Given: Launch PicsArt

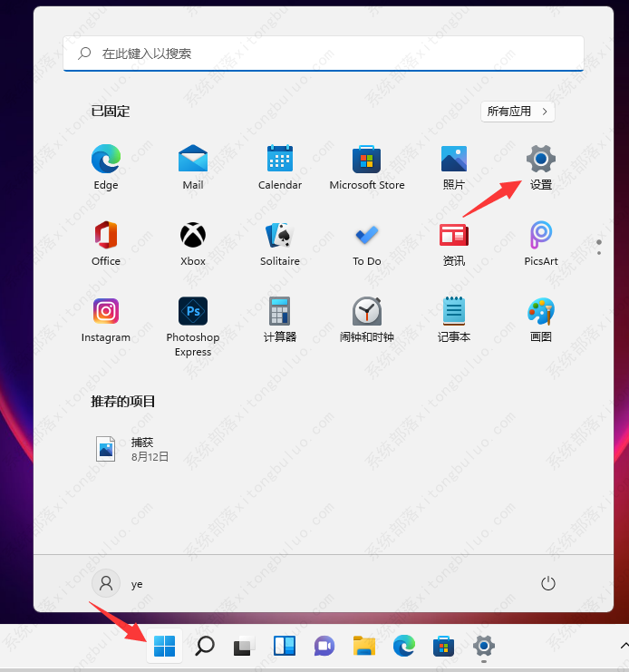Looking at the screenshot, I should 541,243.
